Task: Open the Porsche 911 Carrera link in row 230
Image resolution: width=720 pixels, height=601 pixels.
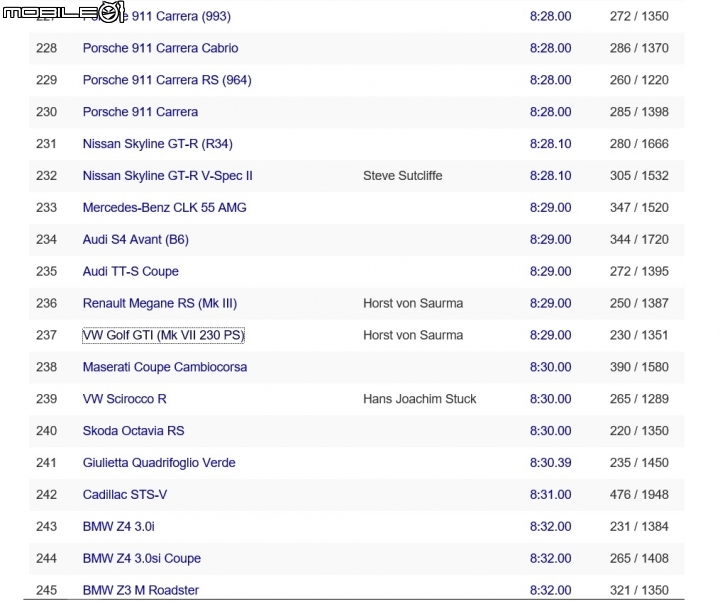Action: [x=140, y=112]
